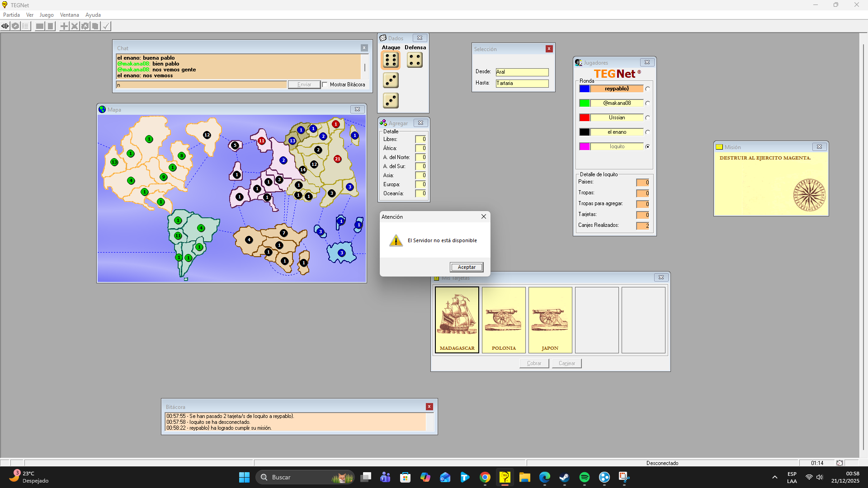Select the radio button next to reypablo}
The image size is (868, 488).
(x=647, y=89)
